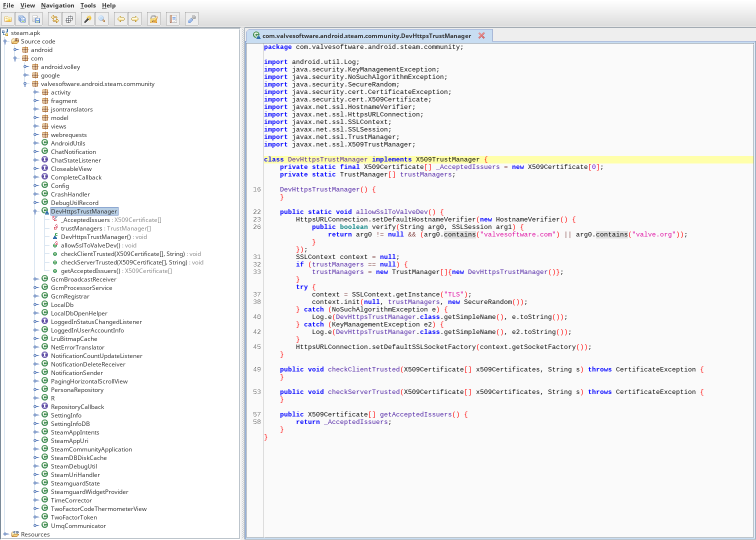
Task: Go forward with the right arrow icon
Action: pos(135,19)
